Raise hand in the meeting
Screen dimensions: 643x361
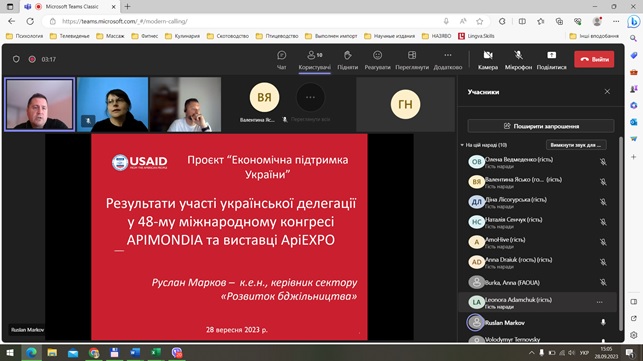tap(347, 60)
